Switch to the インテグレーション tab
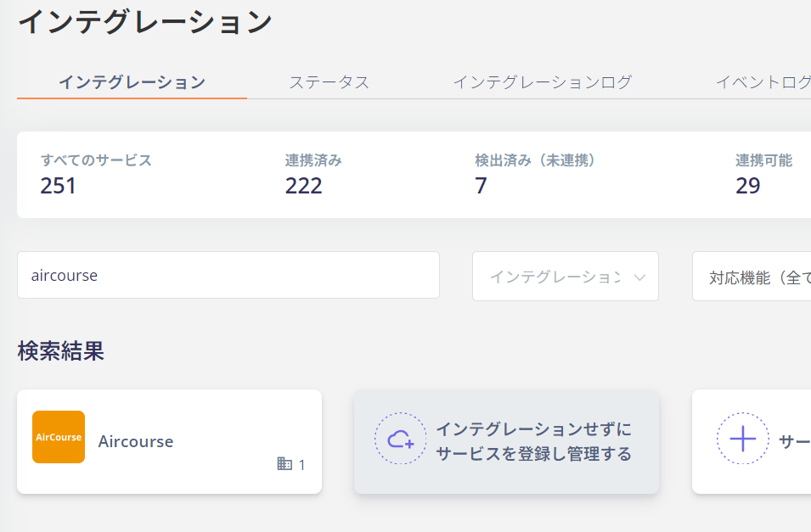This screenshot has width=811, height=532. (132, 82)
